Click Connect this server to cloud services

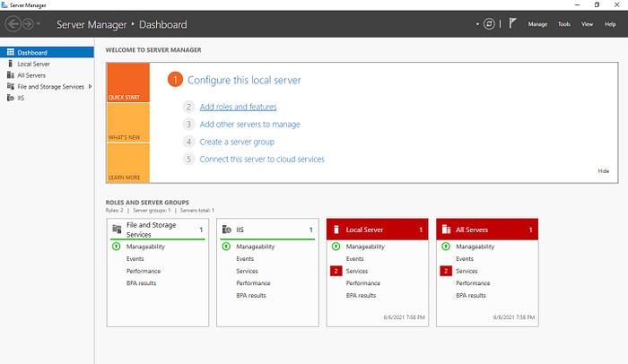[262, 160]
